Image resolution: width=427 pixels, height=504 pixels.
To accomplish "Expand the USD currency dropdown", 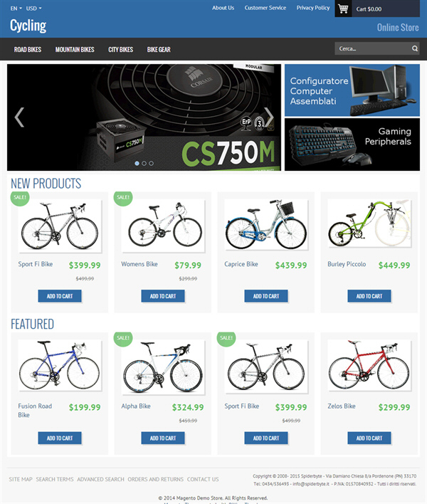I will [33, 9].
